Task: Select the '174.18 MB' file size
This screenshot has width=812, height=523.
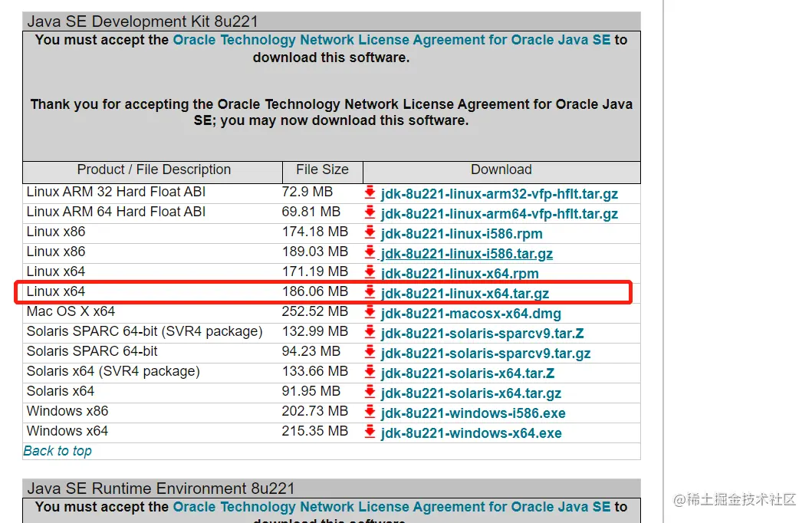Action: (x=315, y=232)
